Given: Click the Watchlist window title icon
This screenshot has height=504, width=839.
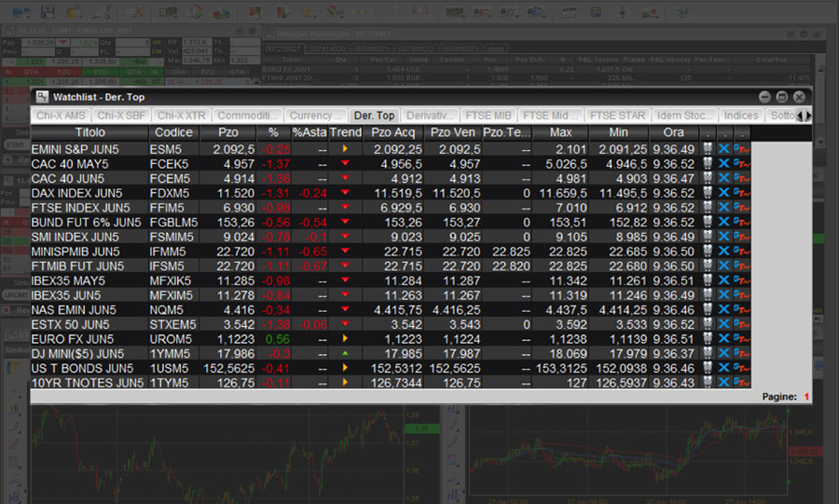Looking at the screenshot, I should pyautogui.click(x=42, y=97).
